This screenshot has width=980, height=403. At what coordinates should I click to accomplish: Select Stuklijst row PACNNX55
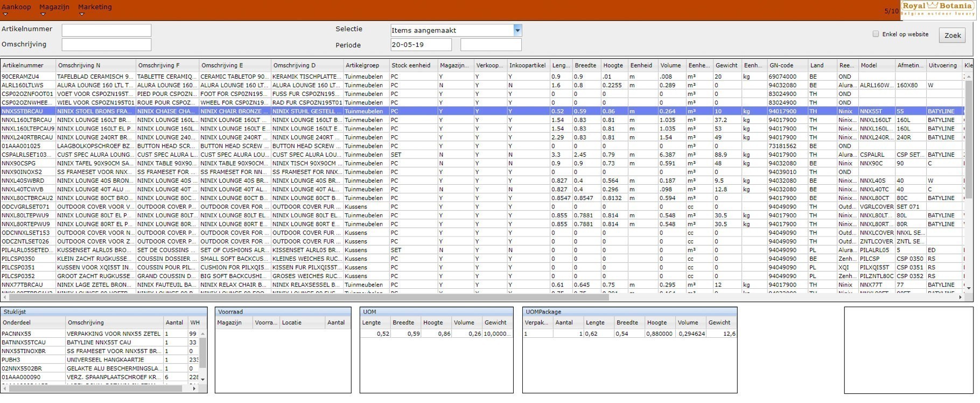pyautogui.click(x=100, y=333)
